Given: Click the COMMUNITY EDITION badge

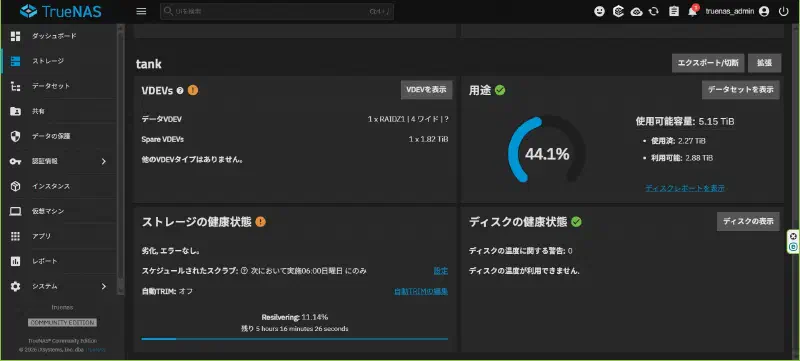Looking at the screenshot, I should tap(62, 323).
